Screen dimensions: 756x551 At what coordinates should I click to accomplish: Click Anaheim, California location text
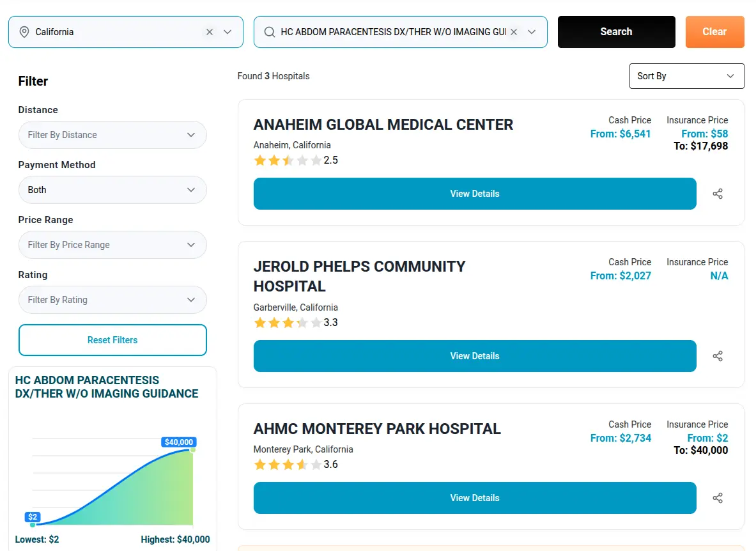point(292,145)
